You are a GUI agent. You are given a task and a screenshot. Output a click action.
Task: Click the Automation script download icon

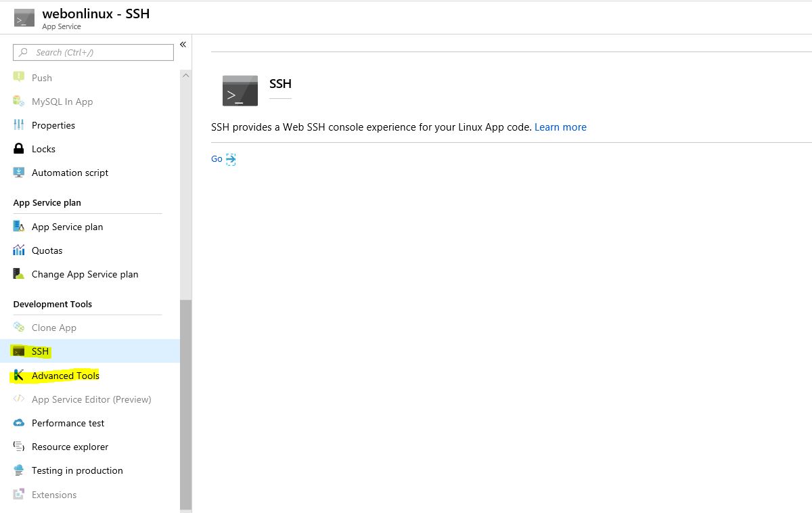click(x=19, y=173)
